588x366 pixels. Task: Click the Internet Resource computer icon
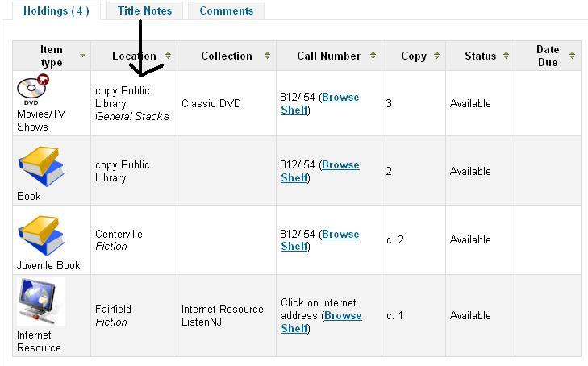(x=41, y=302)
